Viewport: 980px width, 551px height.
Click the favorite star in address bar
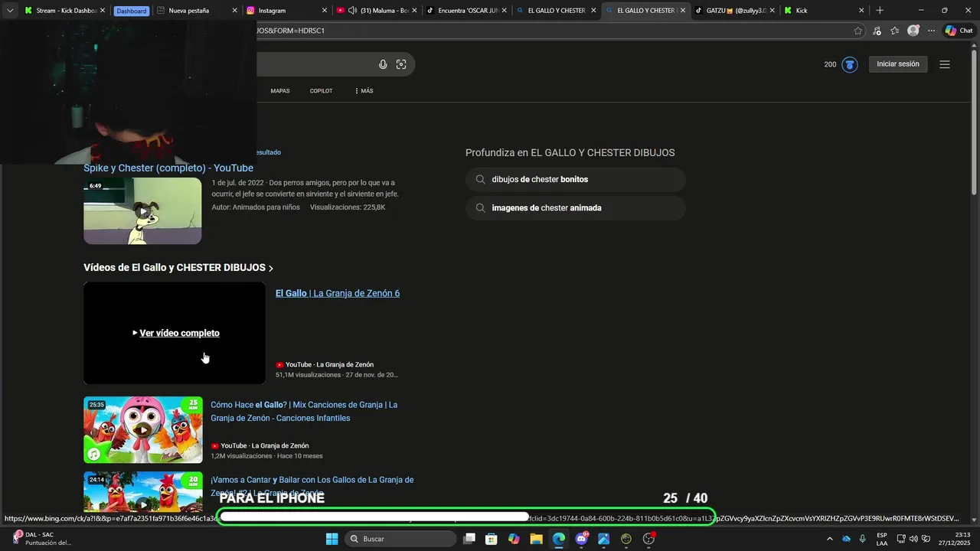858,31
